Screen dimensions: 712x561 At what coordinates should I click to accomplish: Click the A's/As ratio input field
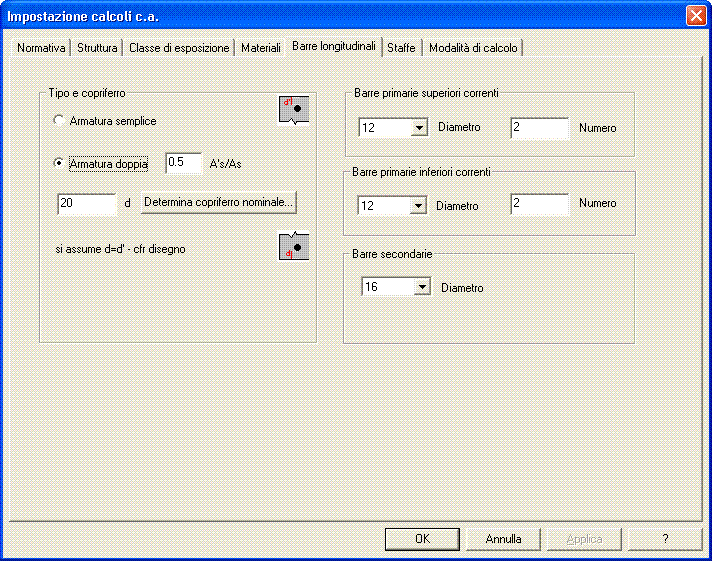click(x=183, y=163)
